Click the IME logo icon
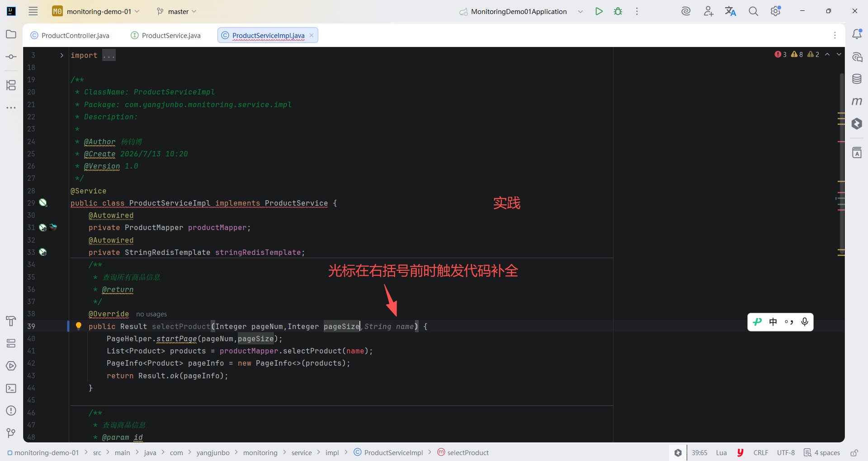This screenshot has width=868, height=461. coord(757,322)
